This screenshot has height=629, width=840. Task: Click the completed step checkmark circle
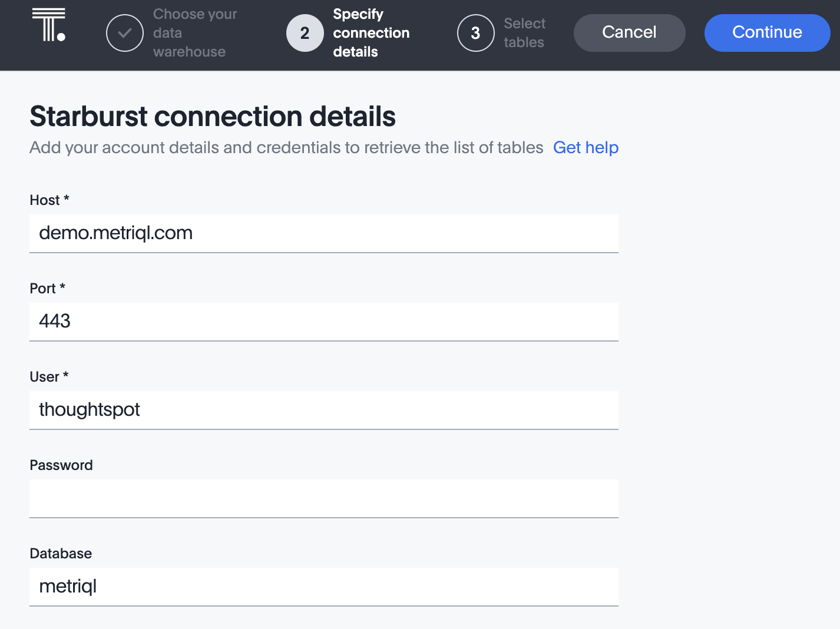click(x=125, y=33)
